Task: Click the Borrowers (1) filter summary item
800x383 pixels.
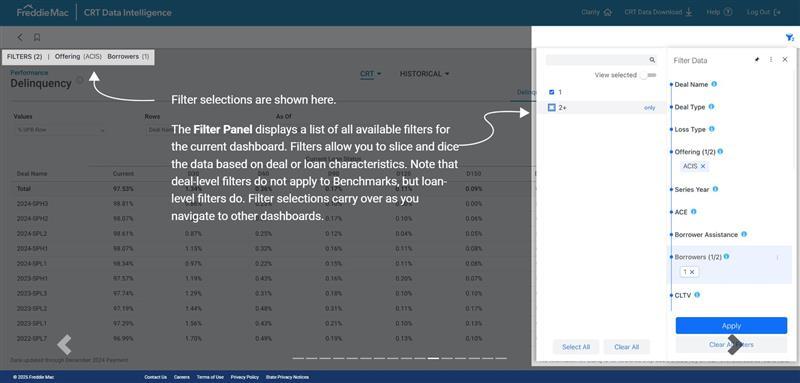Action: (x=128, y=57)
